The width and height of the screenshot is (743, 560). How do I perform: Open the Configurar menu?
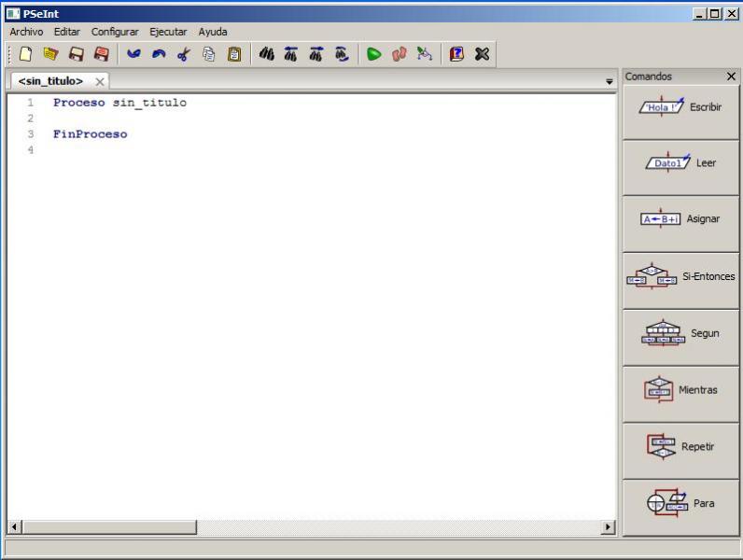tap(115, 32)
